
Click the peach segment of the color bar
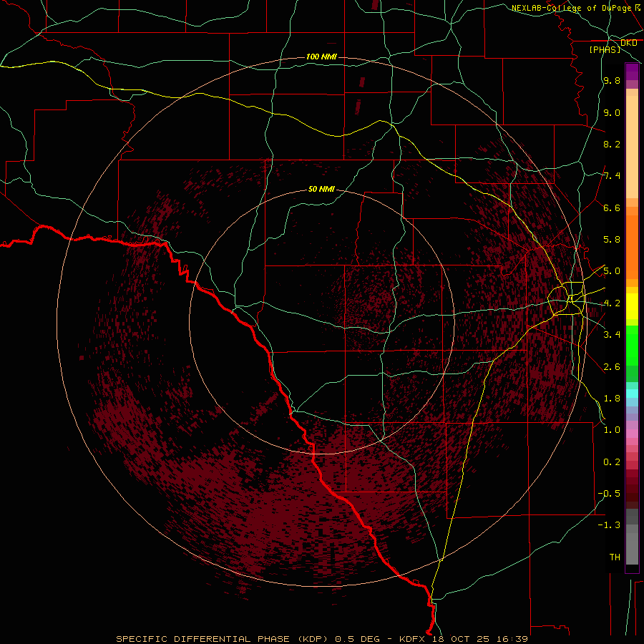[x=632, y=147]
